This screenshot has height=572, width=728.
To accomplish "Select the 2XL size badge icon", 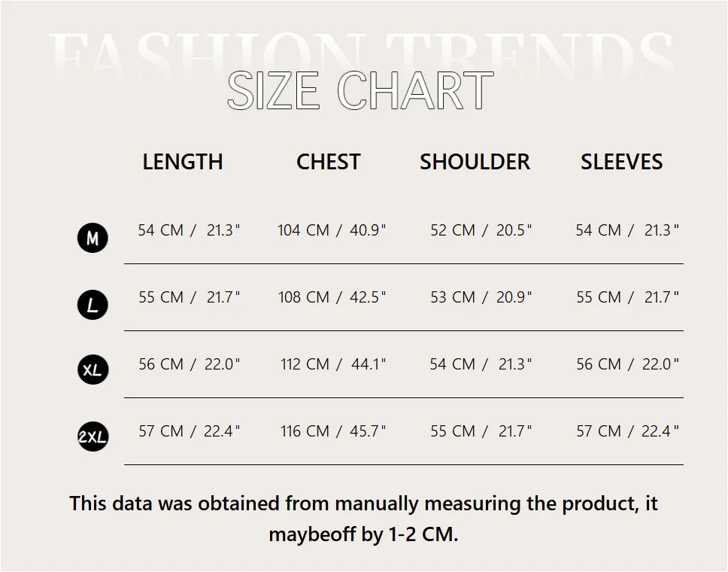I will 93,437.
